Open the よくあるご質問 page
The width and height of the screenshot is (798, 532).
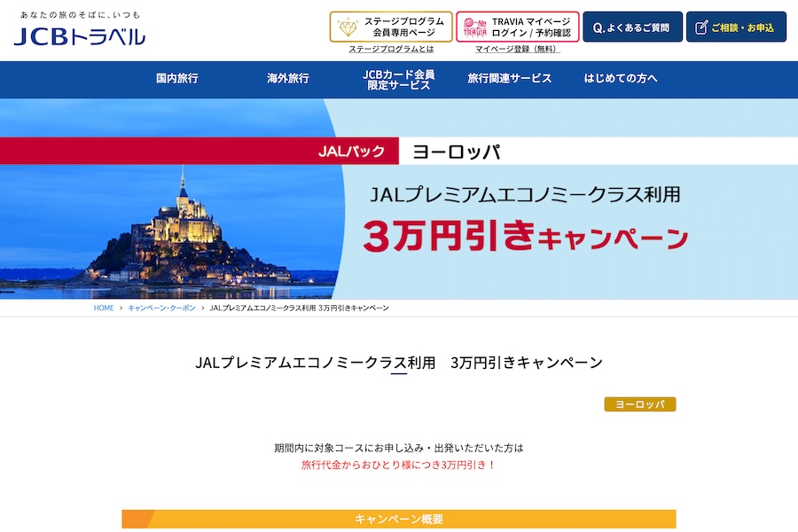(632, 27)
